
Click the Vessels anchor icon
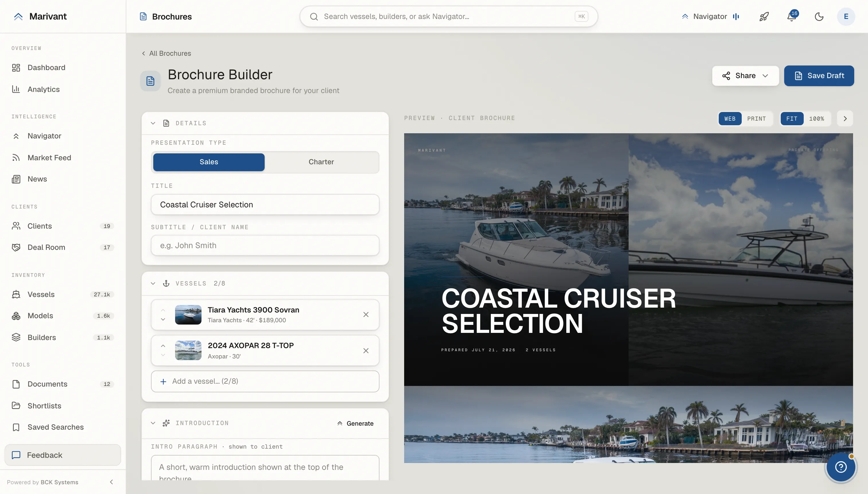(x=166, y=283)
